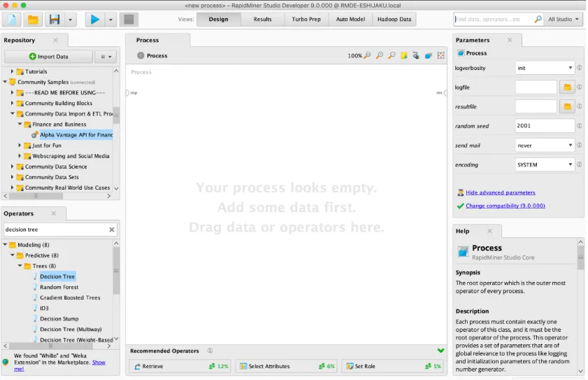Viewport: 588px width, 380px height.
Task: Expand the Tutorials folder
Action: click(12, 71)
